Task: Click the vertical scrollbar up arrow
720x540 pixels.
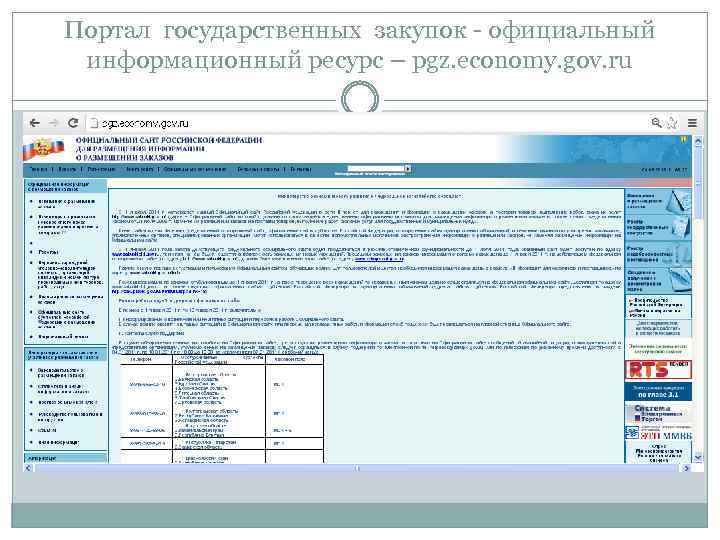Action: click(x=698, y=142)
